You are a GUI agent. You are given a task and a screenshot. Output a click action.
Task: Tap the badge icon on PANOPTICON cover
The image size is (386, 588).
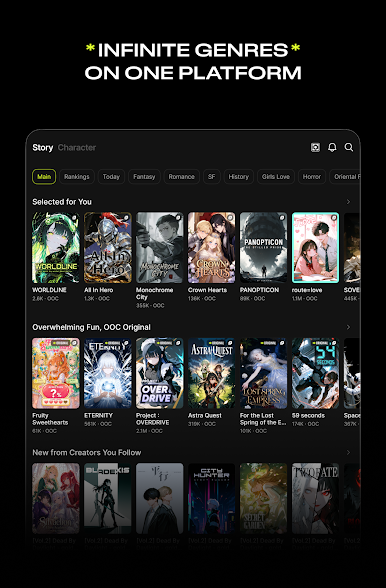(x=282, y=218)
